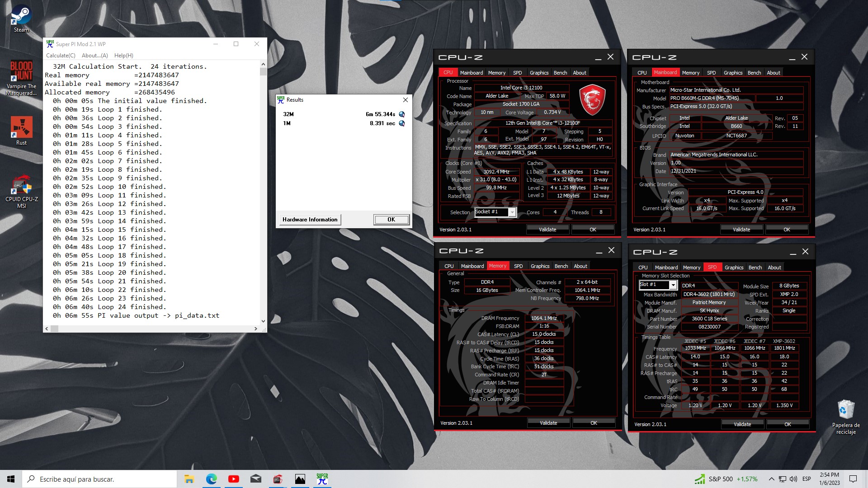Image resolution: width=868 pixels, height=488 pixels.
Task: Click the Super PI vertical scrollbar up arrow
Action: tap(263, 65)
